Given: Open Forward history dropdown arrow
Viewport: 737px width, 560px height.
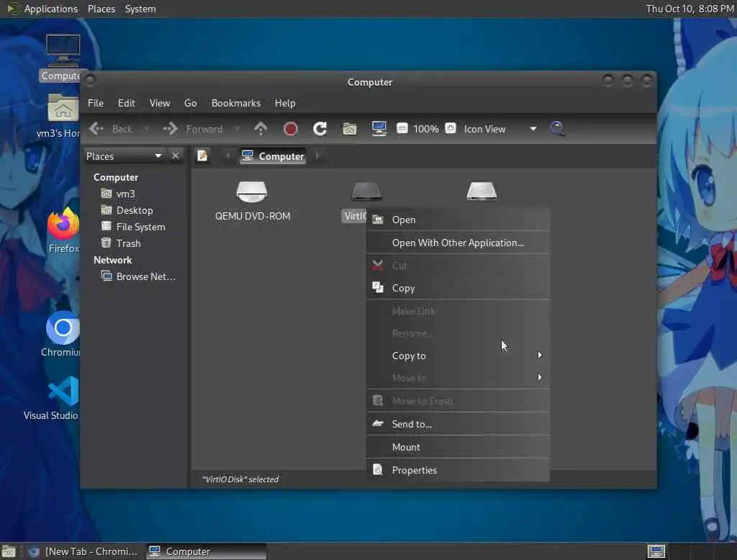Looking at the screenshot, I should [x=238, y=128].
